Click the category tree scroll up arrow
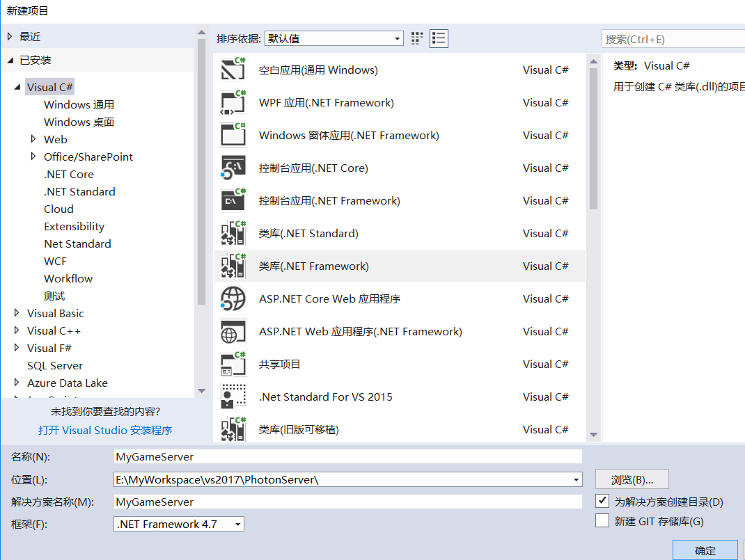 point(201,32)
